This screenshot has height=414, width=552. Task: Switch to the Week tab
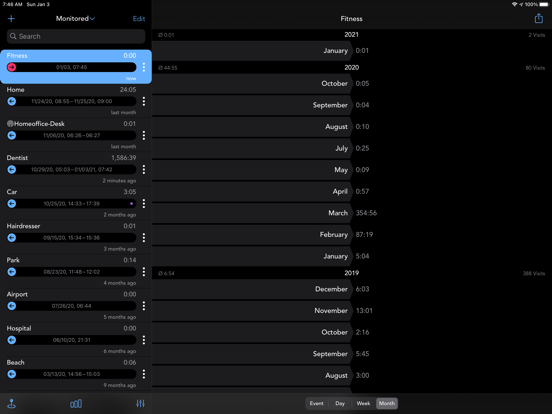click(x=363, y=403)
